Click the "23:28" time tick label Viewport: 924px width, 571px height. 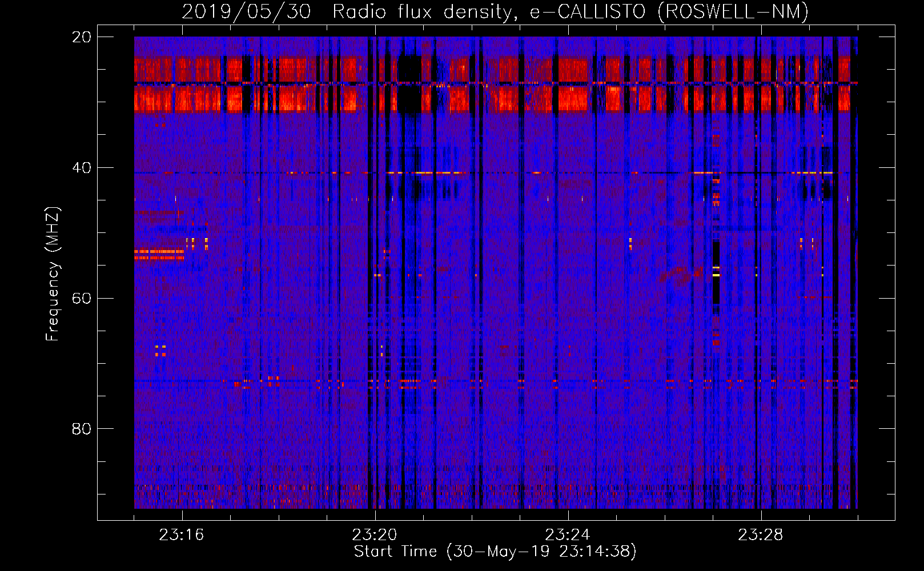pos(761,535)
